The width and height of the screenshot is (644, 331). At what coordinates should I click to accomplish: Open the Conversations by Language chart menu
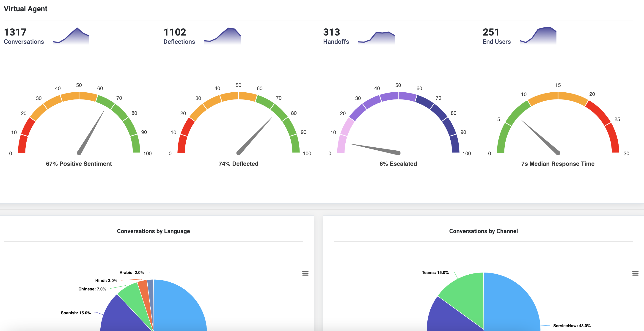(x=305, y=273)
